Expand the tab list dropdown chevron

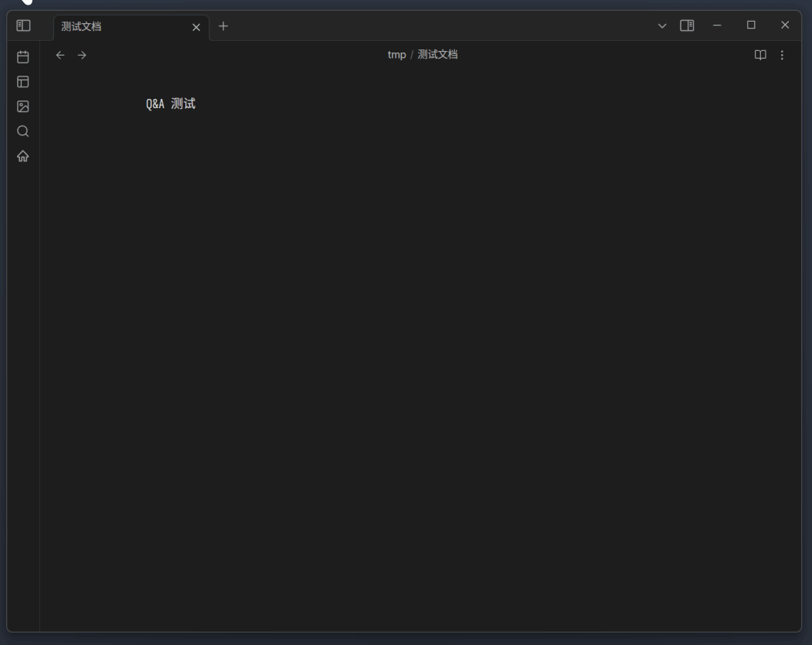point(662,26)
